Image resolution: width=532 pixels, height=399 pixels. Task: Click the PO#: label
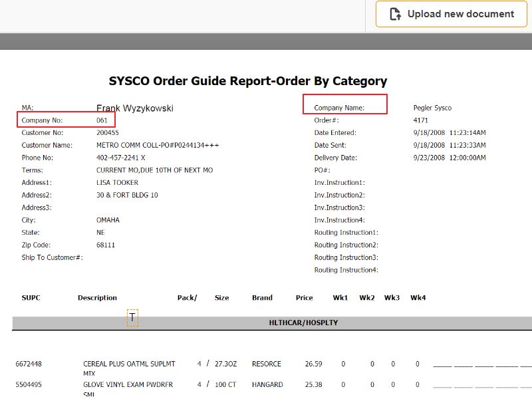point(323,170)
